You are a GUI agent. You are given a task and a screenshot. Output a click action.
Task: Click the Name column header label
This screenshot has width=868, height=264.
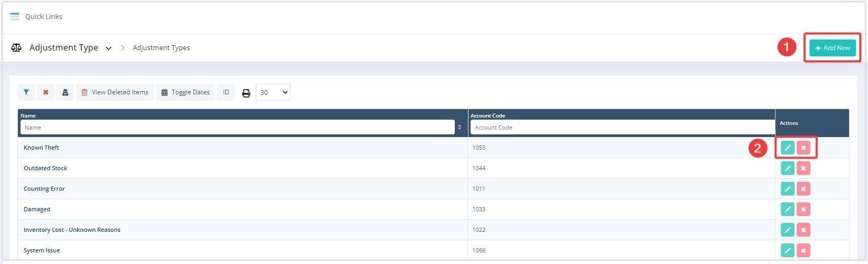(28, 115)
